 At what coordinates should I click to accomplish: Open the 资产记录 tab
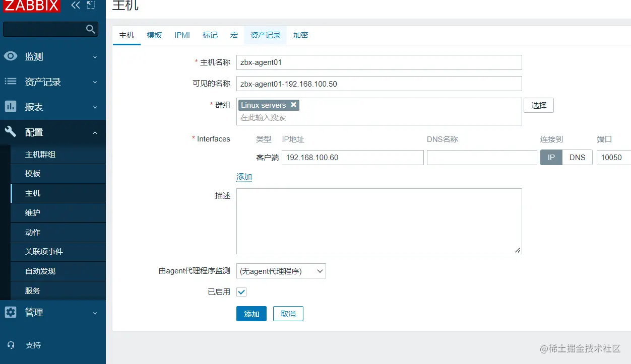click(266, 35)
